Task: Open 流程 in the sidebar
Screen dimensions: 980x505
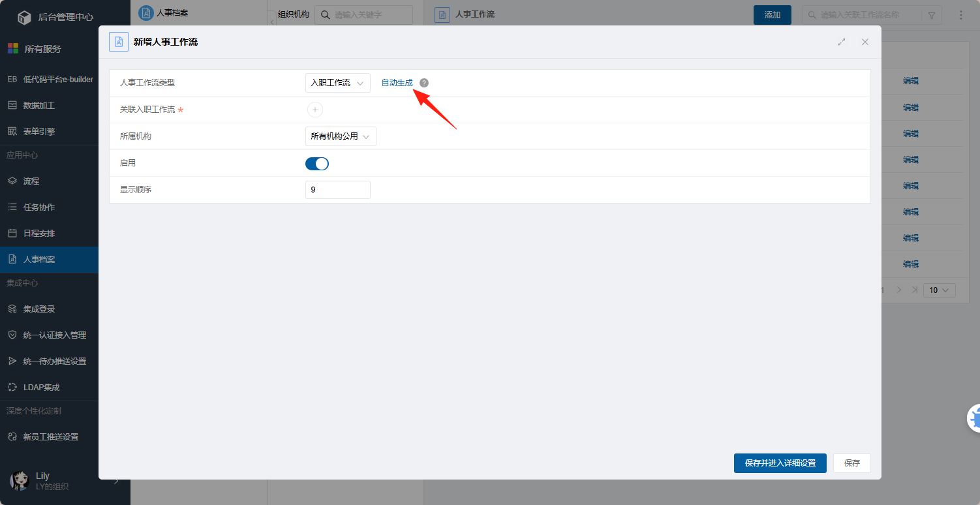Action: click(31, 181)
